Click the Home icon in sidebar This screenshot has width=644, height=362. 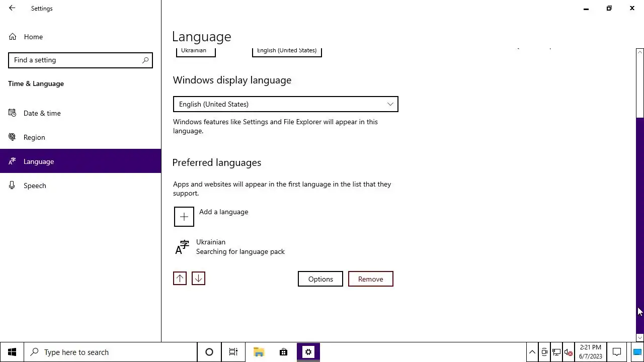click(x=13, y=37)
